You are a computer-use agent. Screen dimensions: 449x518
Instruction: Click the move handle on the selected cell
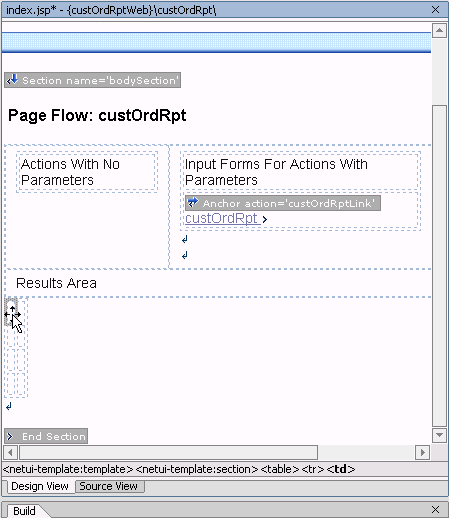tap(12, 314)
